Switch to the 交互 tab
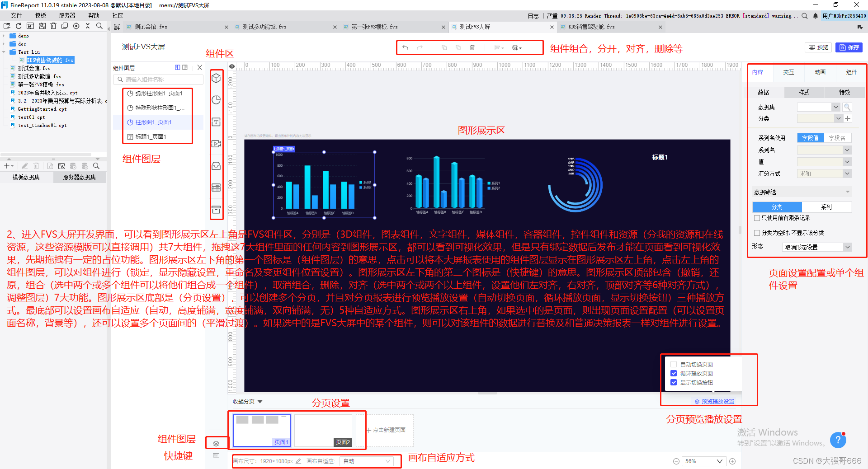 (x=788, y=72)
